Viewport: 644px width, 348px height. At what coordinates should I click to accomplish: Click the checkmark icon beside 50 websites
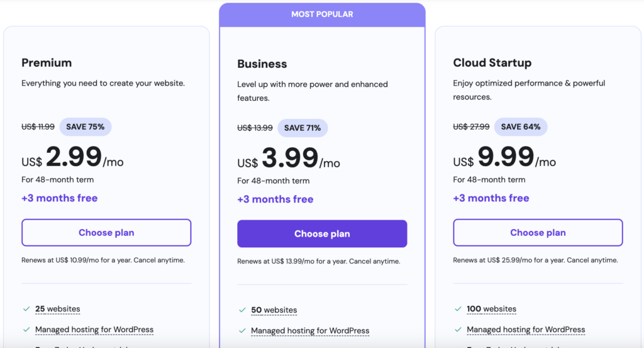(x=242, y=310)
